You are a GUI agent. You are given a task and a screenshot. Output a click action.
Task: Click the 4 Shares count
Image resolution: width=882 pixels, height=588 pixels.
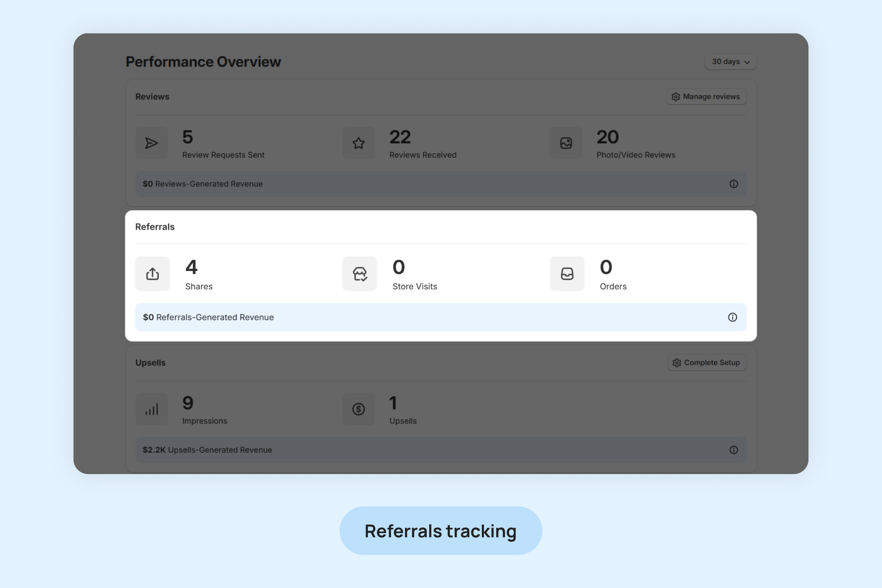[x=191, y=268]
